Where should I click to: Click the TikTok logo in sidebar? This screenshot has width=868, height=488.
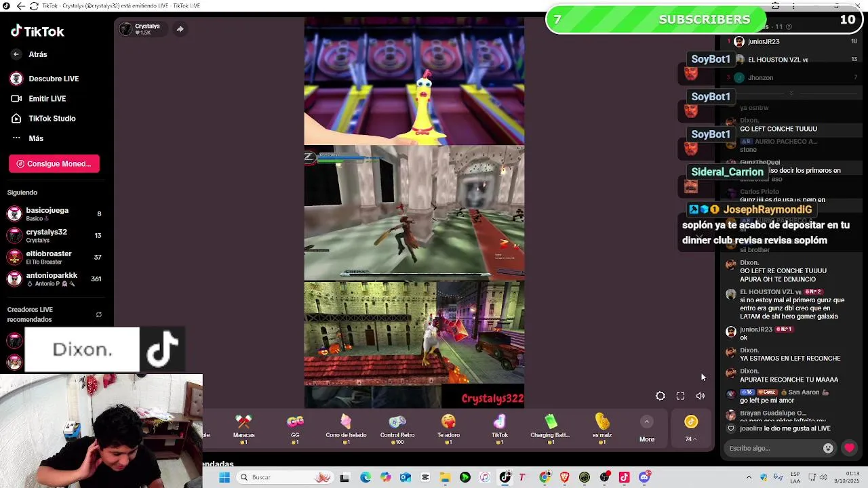(37, 31)
